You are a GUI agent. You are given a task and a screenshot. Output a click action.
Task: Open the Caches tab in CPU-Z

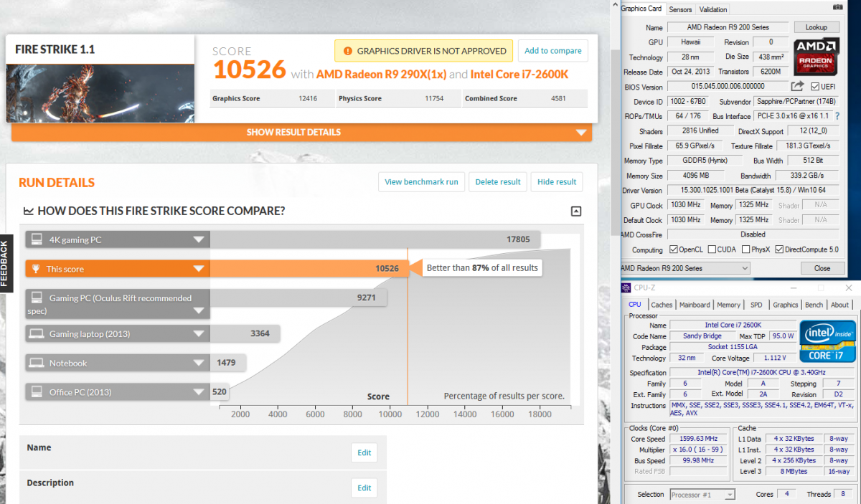tap(662, 305)
